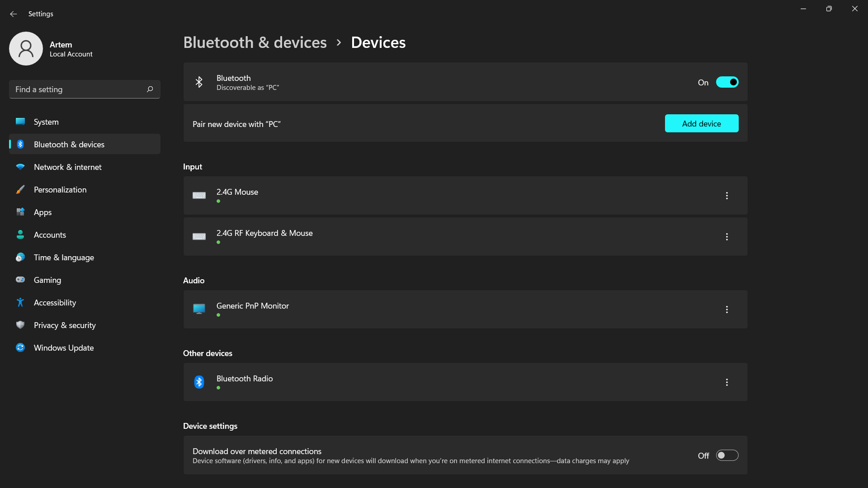The image size is (868, 488).
Task: Open Windows Update page
Action: click(85, 347)
